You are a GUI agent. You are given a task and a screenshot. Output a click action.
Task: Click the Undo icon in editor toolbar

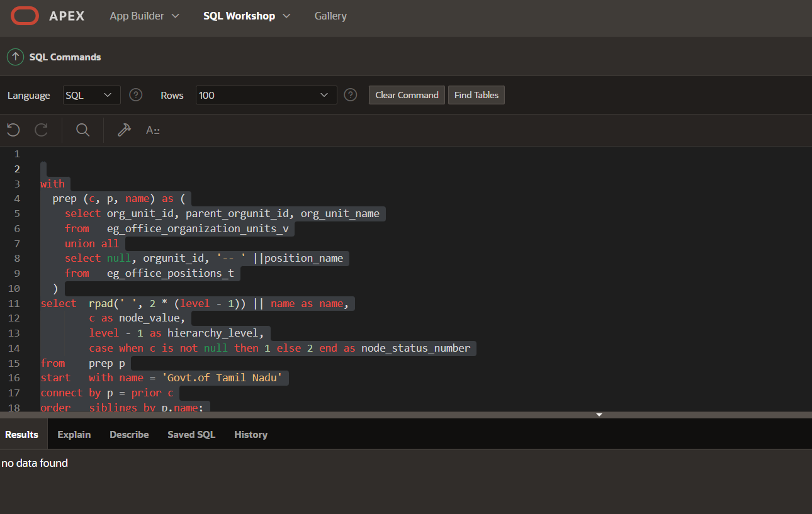(13, 130)
